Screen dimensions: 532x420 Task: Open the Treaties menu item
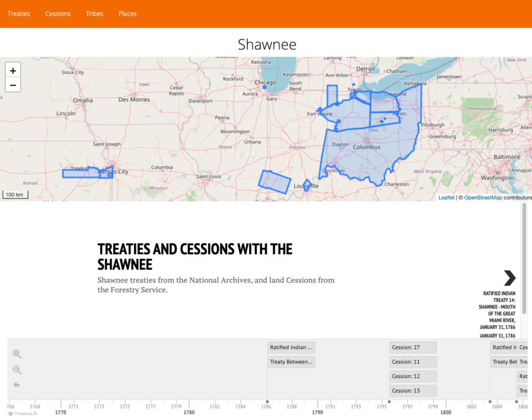(x=19, y=13)
